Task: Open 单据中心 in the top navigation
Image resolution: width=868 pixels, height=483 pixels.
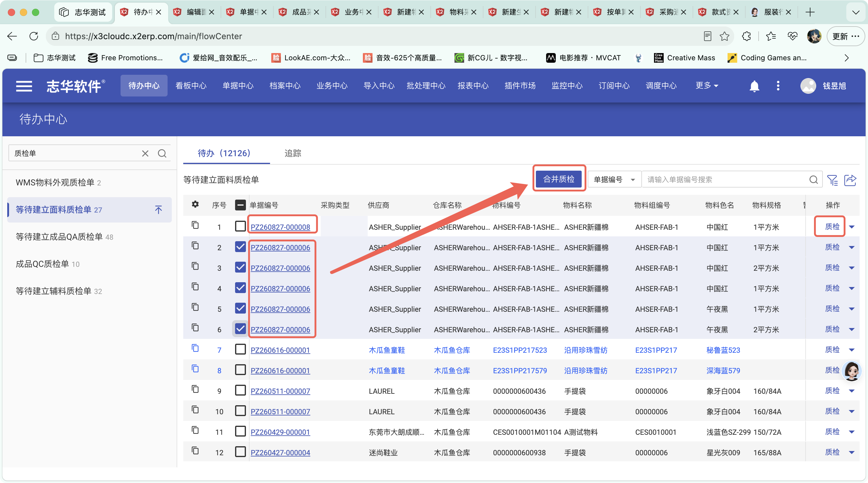Action: pos(238,86)
